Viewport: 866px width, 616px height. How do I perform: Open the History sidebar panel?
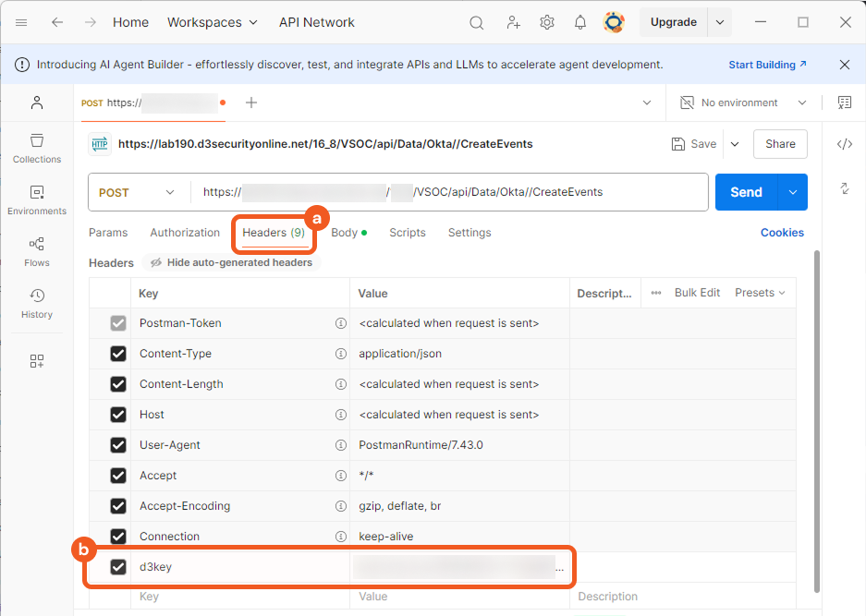click(37, 303)
